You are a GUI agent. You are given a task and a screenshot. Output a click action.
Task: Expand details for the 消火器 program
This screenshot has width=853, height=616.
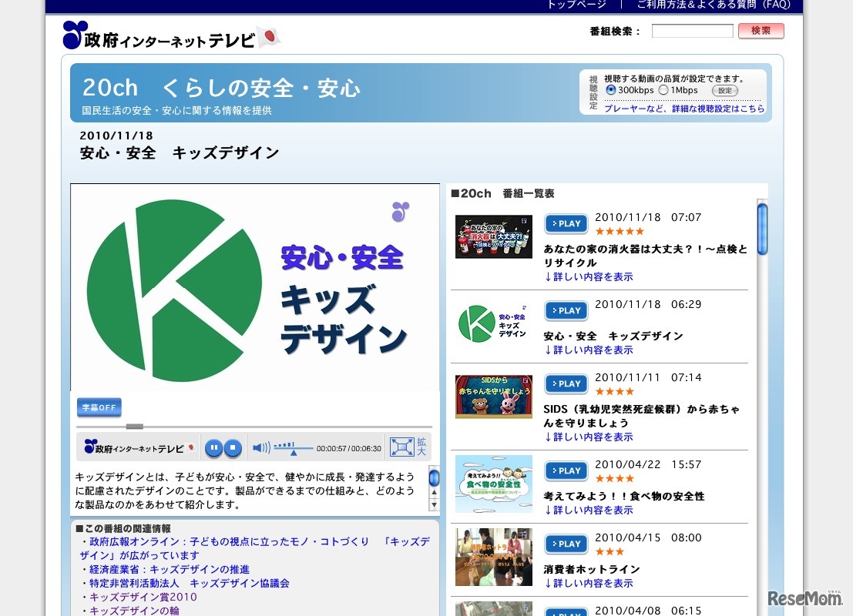point(589,276)
